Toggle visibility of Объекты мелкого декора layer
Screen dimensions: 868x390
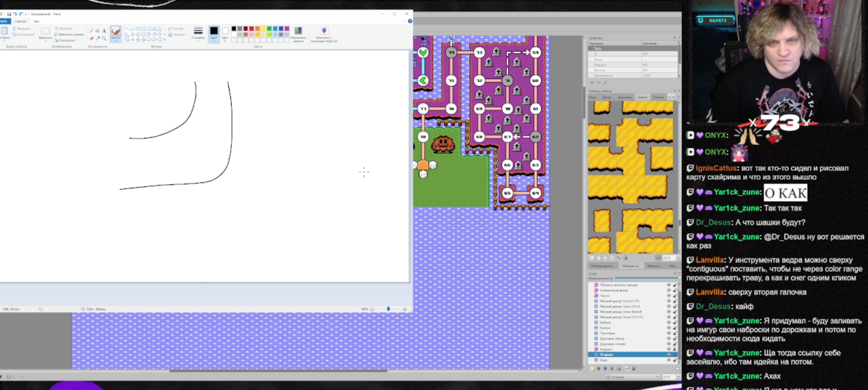[x=668, y=285]
